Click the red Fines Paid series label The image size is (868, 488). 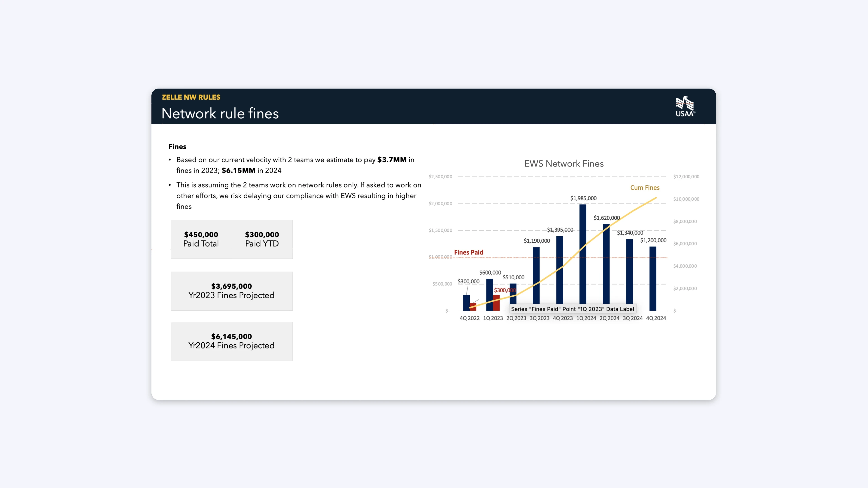point(468,252)
